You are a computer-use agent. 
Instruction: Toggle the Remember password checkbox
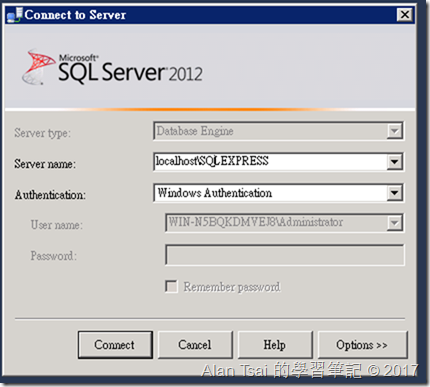[171, 286]
